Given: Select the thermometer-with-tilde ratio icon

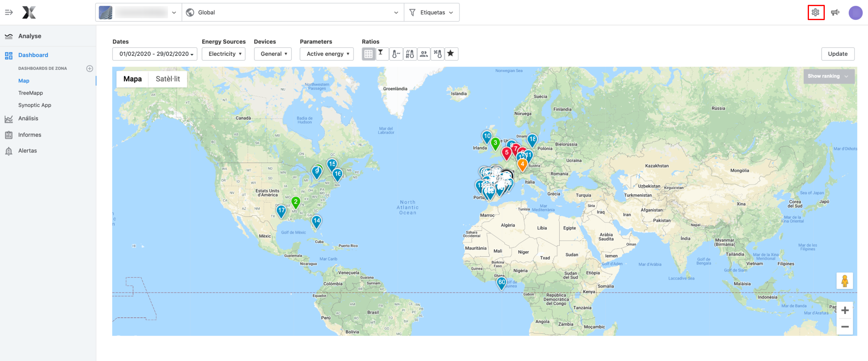Looking at the screenshot, I should tap(396, 54).
